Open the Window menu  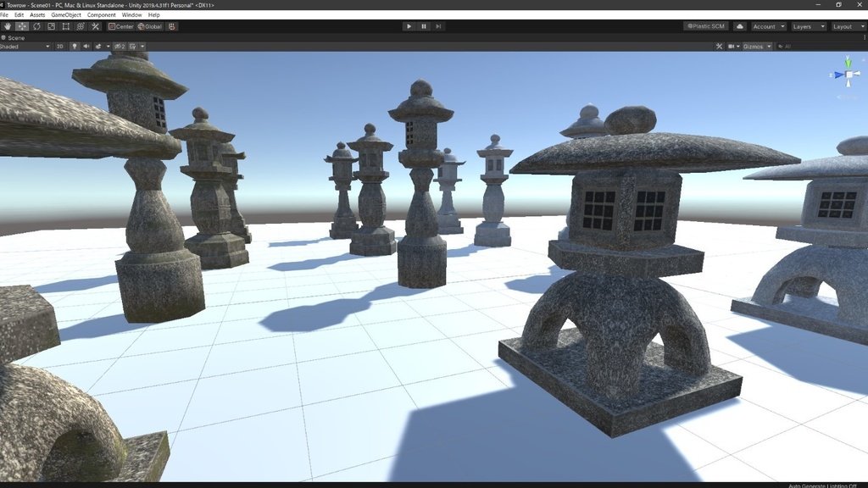(131, 15)
